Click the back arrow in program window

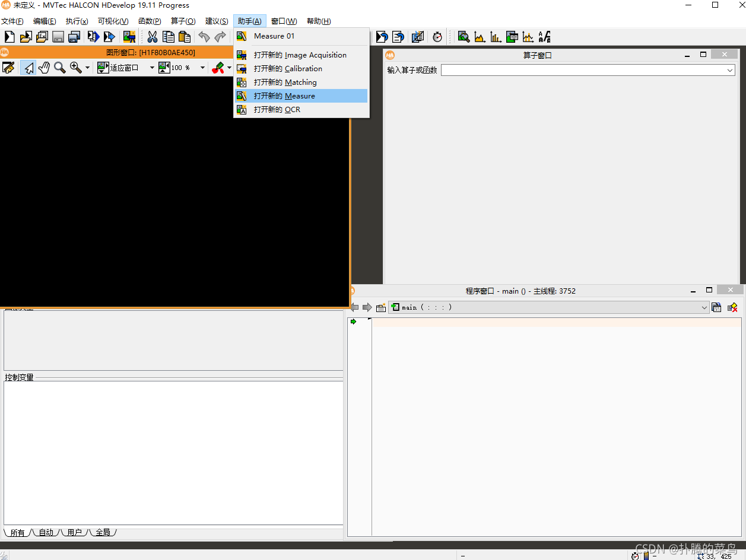[x=354, y=307]
